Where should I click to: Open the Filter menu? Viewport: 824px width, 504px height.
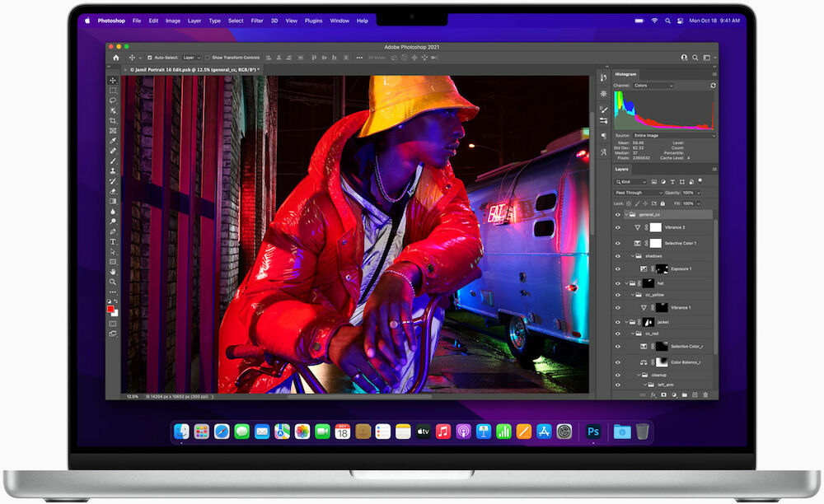point(257,21)
